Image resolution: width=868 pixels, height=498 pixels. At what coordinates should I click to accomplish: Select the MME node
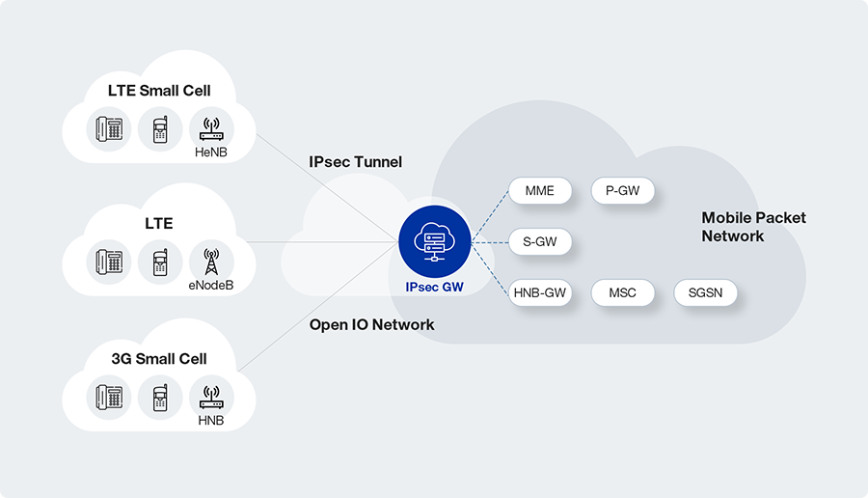540,190
